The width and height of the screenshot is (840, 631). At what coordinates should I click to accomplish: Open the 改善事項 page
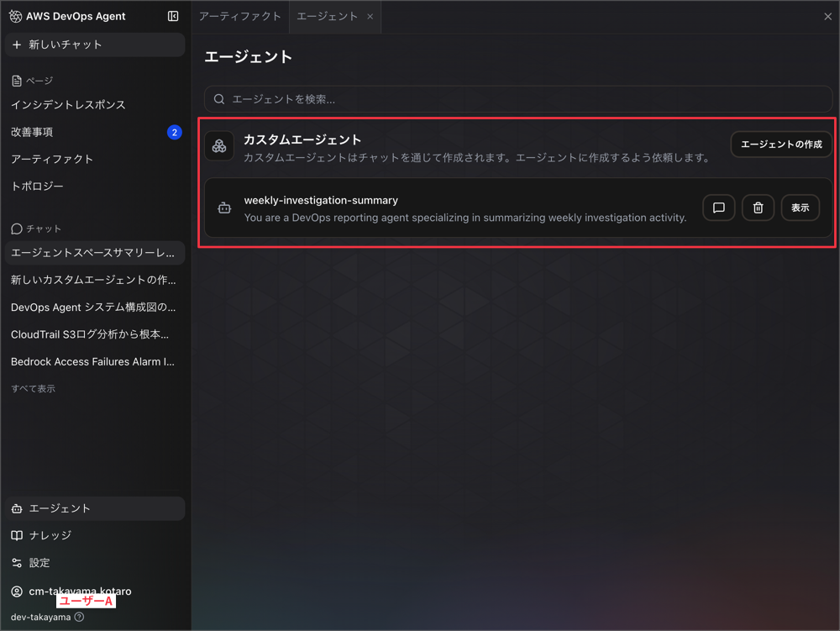[x=32, y=132]
